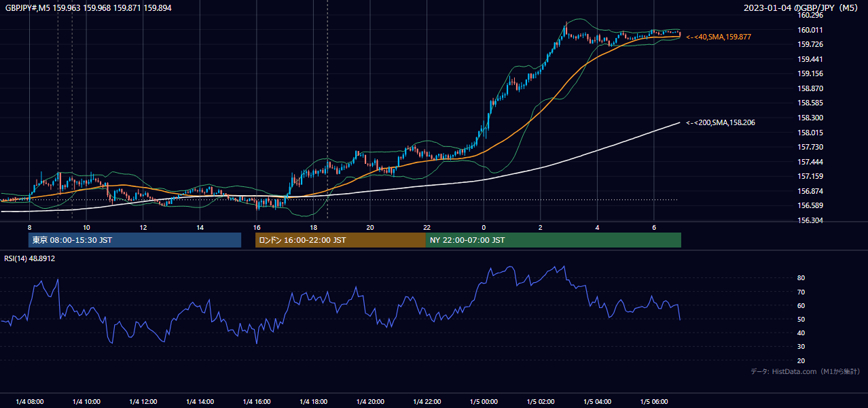
Task: Click the 1/5 06:00 date label
Action: tap(654, 401)
